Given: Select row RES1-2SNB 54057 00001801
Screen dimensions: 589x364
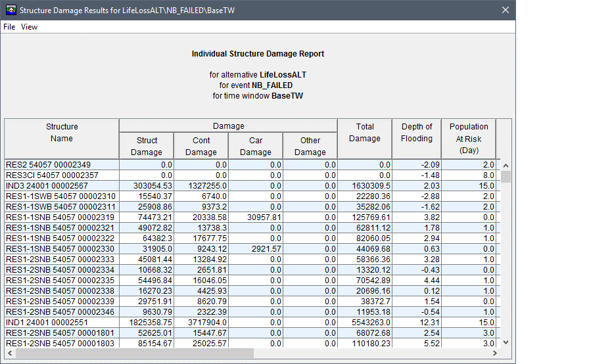Looking at the screenshot, I should pyautogui.click(x=252, y=333).
